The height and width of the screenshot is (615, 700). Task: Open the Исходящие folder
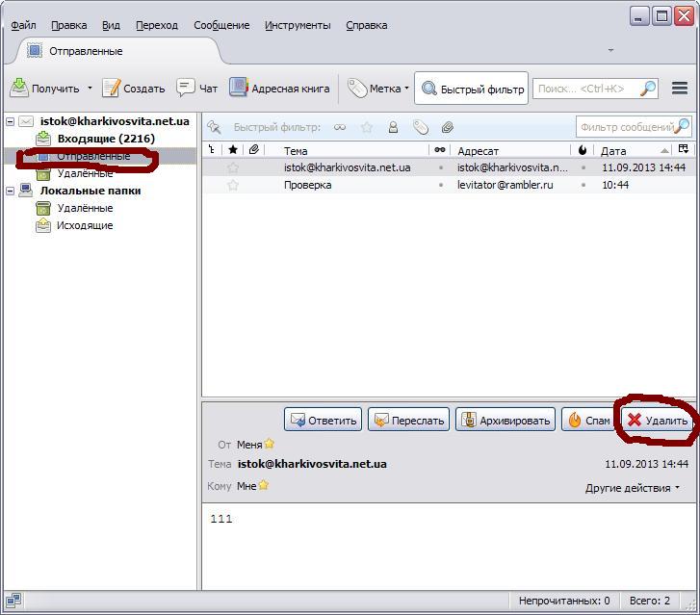tap(85, 226)
